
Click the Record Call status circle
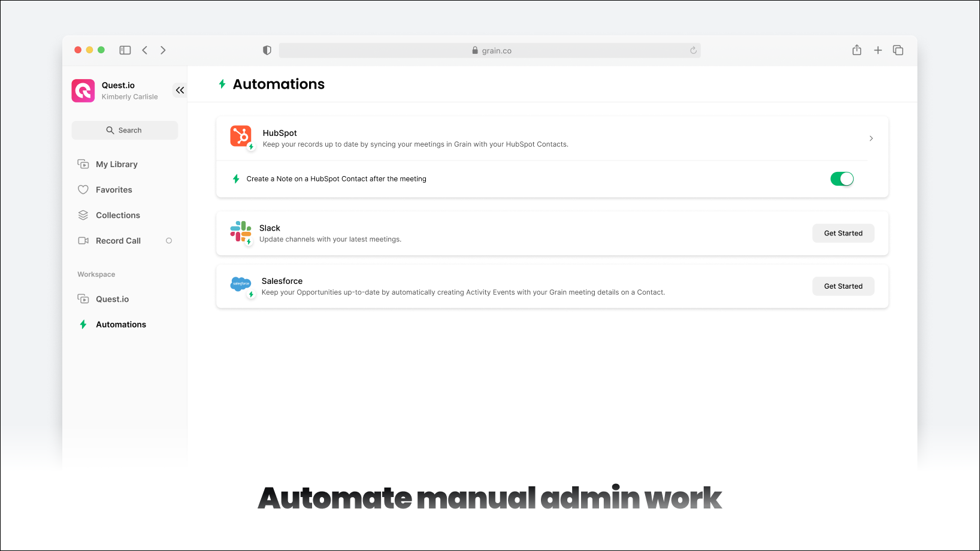click(169, 241)
